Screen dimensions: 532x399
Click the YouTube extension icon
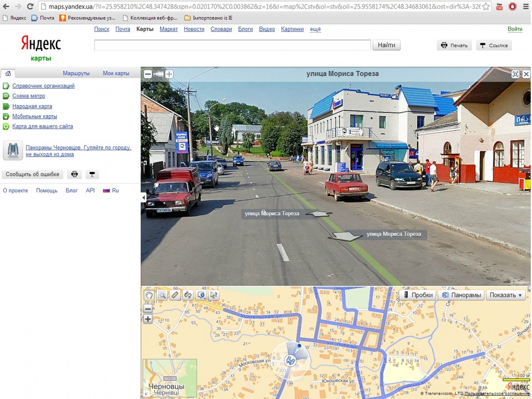coord(499,7)
